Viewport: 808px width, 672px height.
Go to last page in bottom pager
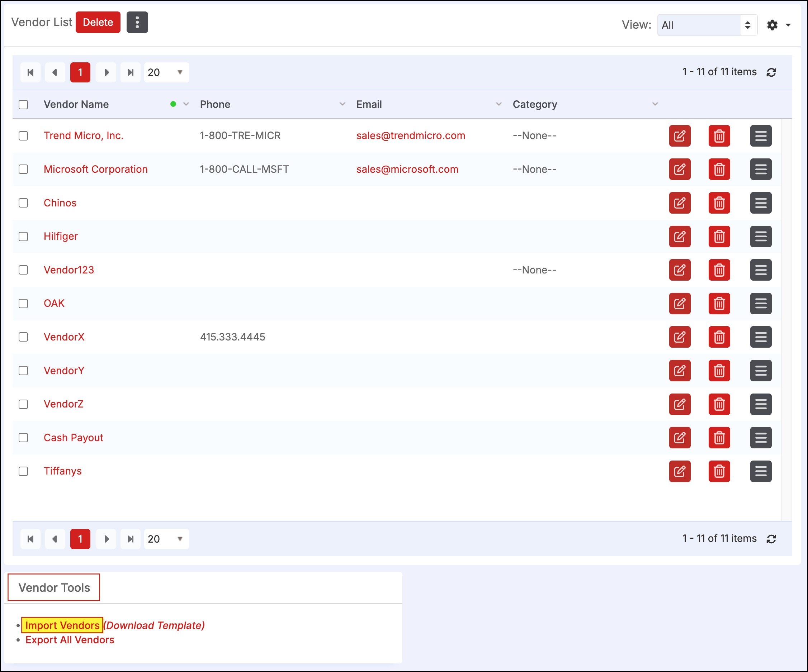coord(131,539)
